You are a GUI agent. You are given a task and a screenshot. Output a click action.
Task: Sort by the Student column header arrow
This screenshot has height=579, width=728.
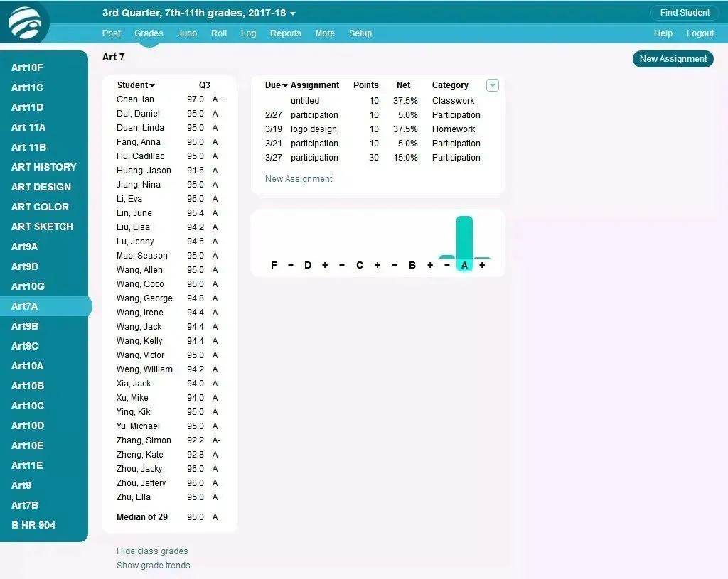(151, 85)
